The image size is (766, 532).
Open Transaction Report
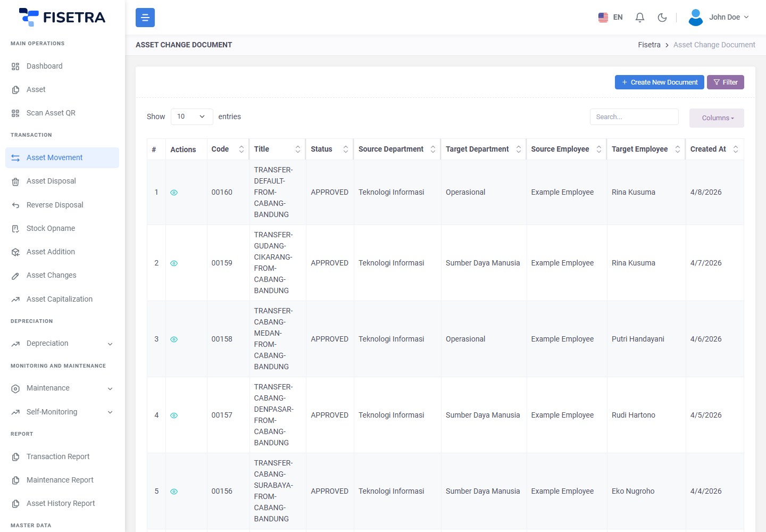click(x=62, y=456)
